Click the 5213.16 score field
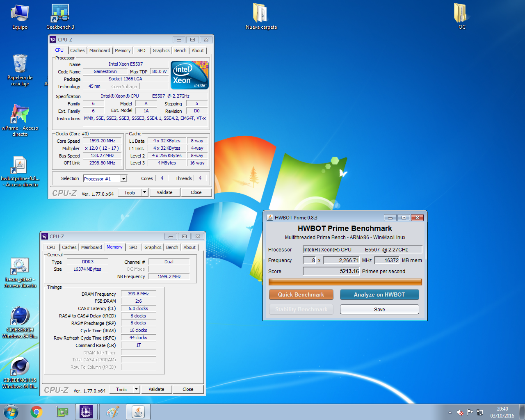This screenshot has height=420, width=525. click(331, 271)
